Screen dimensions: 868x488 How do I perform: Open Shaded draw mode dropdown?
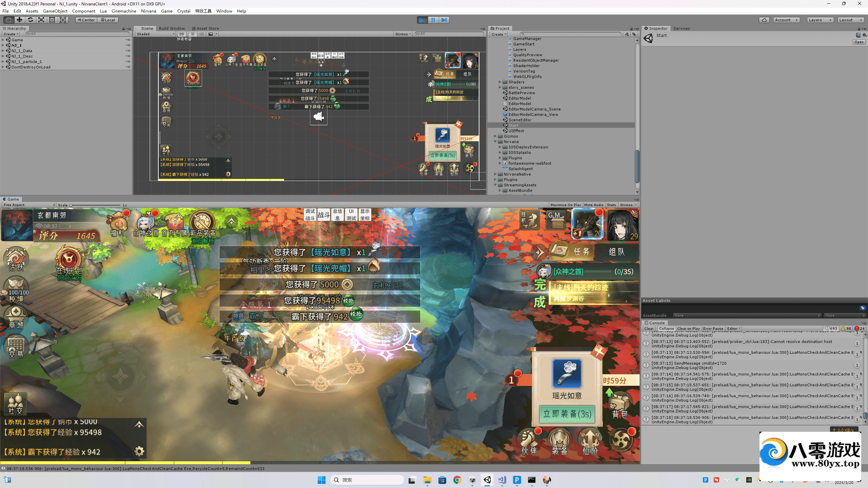[x=156, y=34]
